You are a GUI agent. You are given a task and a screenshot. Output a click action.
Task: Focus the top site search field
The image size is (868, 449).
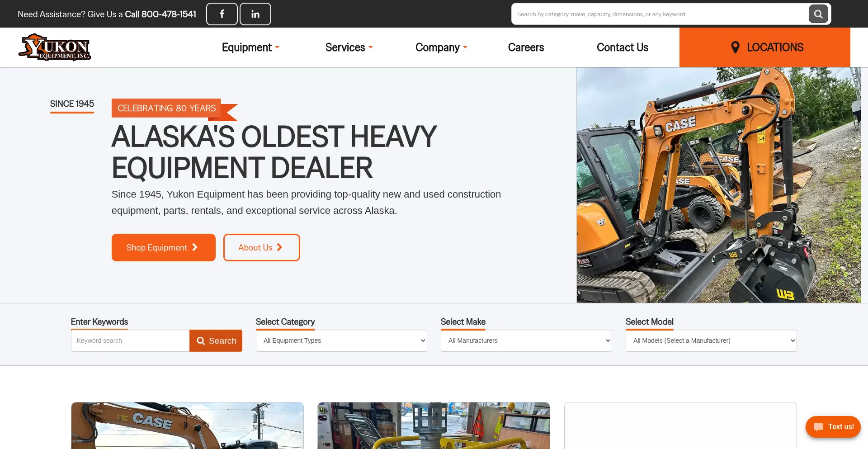pos(660,14)
